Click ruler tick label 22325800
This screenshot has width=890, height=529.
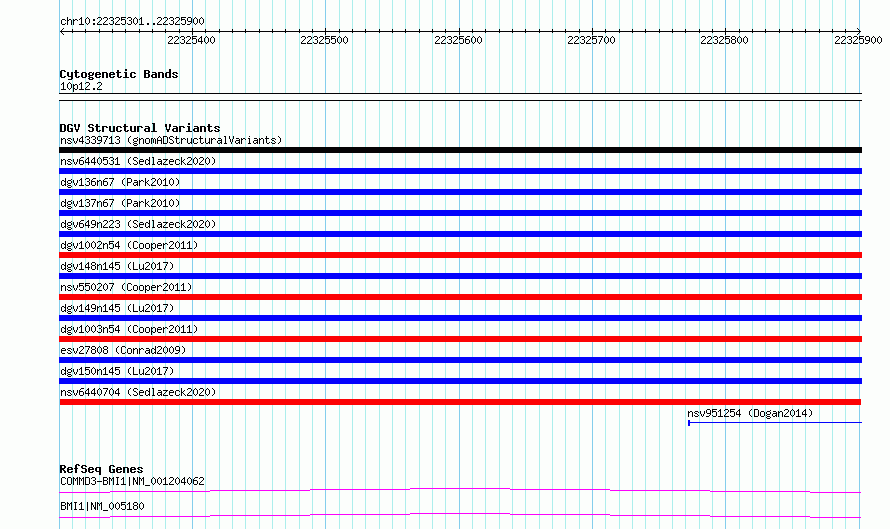[x=724, y=40]
